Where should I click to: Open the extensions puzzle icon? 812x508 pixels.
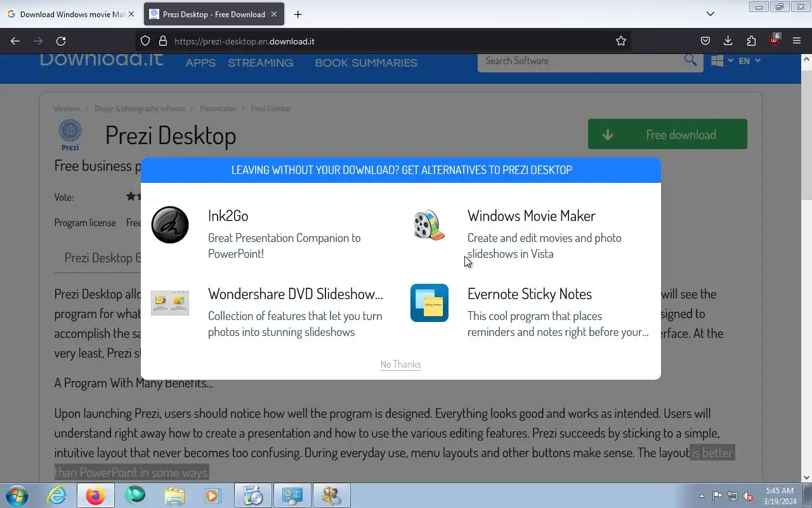(x=751, y=41)
